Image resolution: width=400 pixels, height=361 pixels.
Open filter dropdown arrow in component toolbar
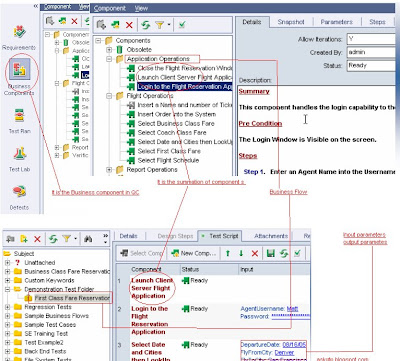[169, 25]
